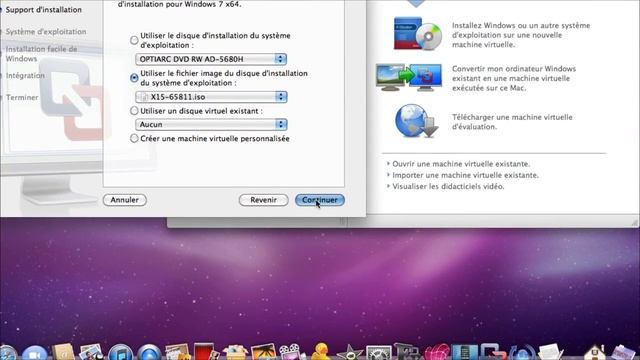Open the X15-65811.iso image file dropdown
The width and height of the screenshot is (640, 360).
pos(211,97)
